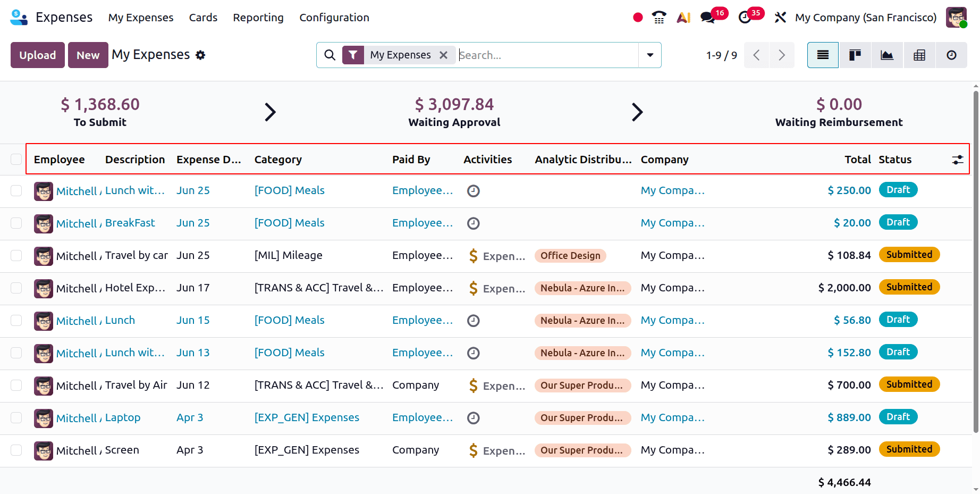The image size is (980, 494).
Task: Switch to kanban view
Action: tap(855, 55)
